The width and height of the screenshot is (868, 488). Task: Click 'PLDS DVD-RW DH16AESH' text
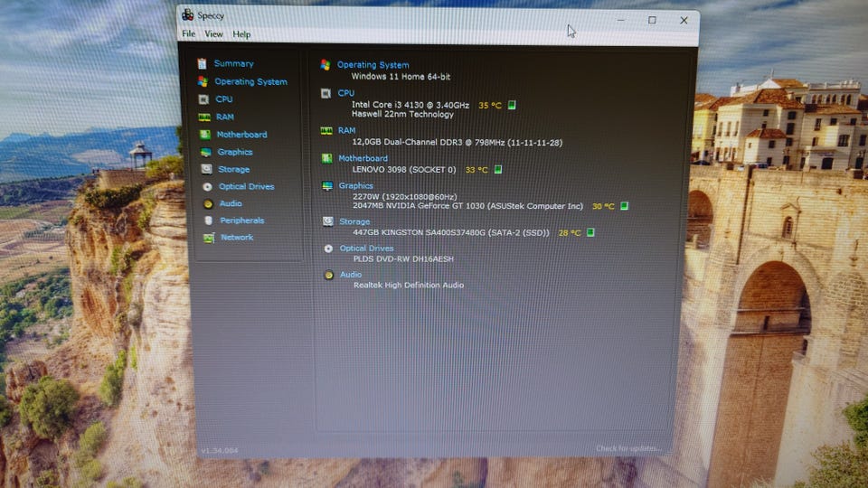pos(403,259)
